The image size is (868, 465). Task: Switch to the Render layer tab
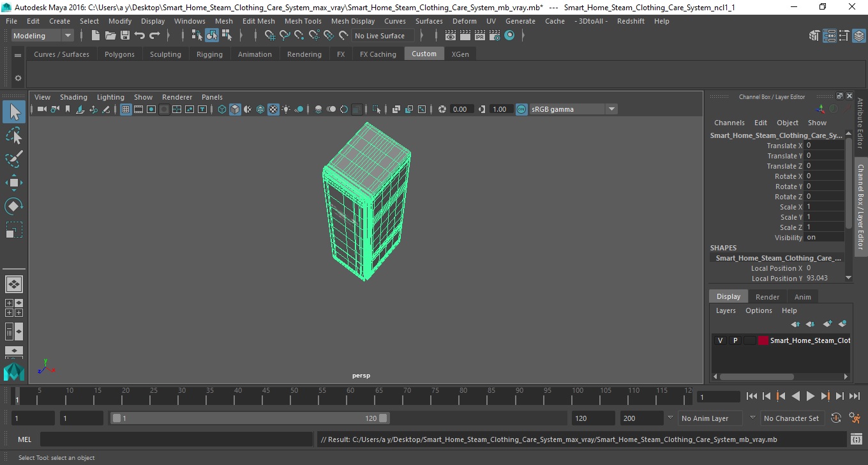click(x=767, y=297)
